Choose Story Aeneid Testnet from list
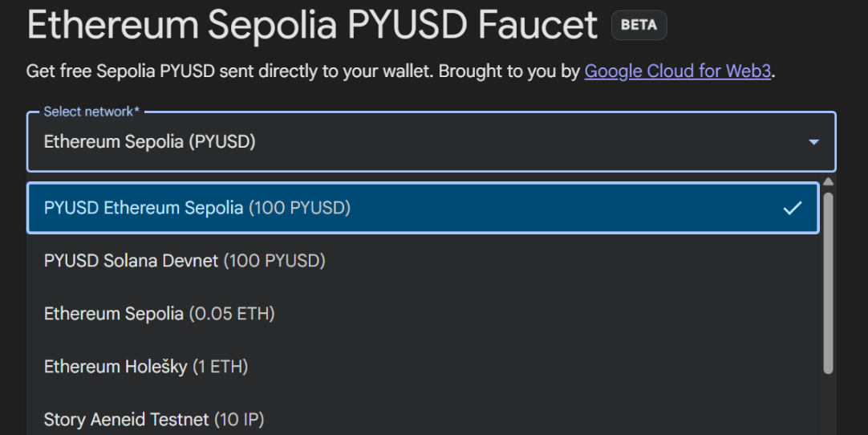 (x=126, y=419)
